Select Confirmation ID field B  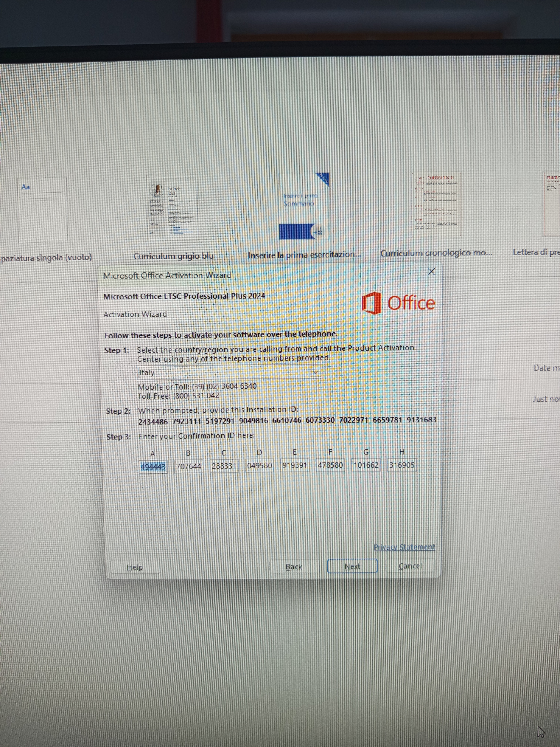pyautogui.click(x=188, y=466)
